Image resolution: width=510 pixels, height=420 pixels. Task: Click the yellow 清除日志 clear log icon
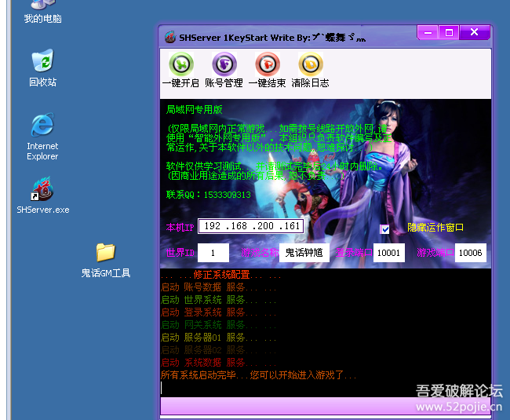311,64
